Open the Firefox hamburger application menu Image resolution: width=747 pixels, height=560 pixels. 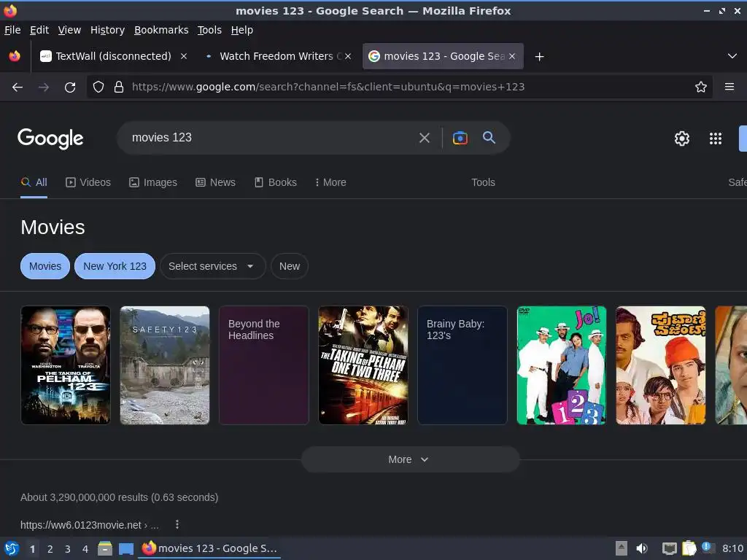(x=729, y=87)
